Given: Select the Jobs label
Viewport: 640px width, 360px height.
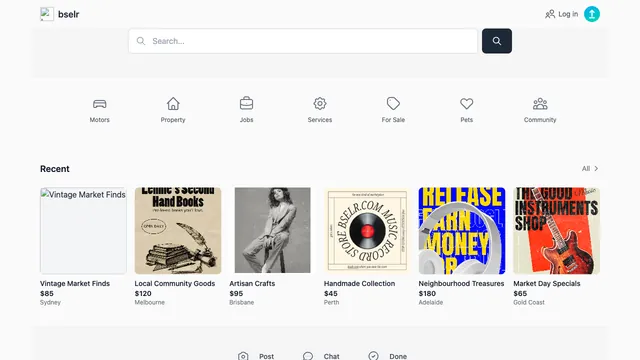Looking at the screenshot, I should [247, 120].
